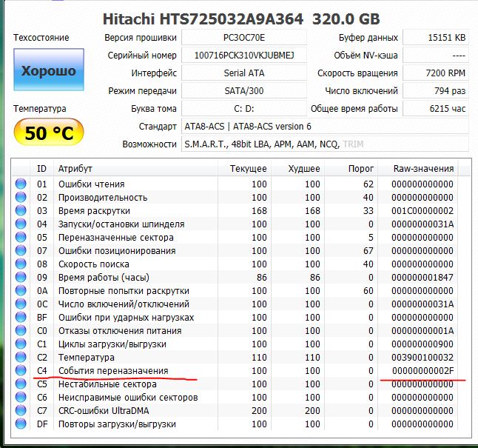Viewport: 478px width, 448px height.
Task: Click ID cell DF in last row
Action: pos(41,424)
